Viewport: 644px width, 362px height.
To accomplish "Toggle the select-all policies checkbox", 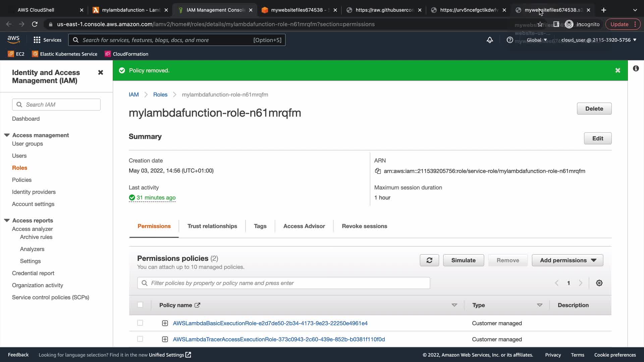I will (x=140, y=305).
